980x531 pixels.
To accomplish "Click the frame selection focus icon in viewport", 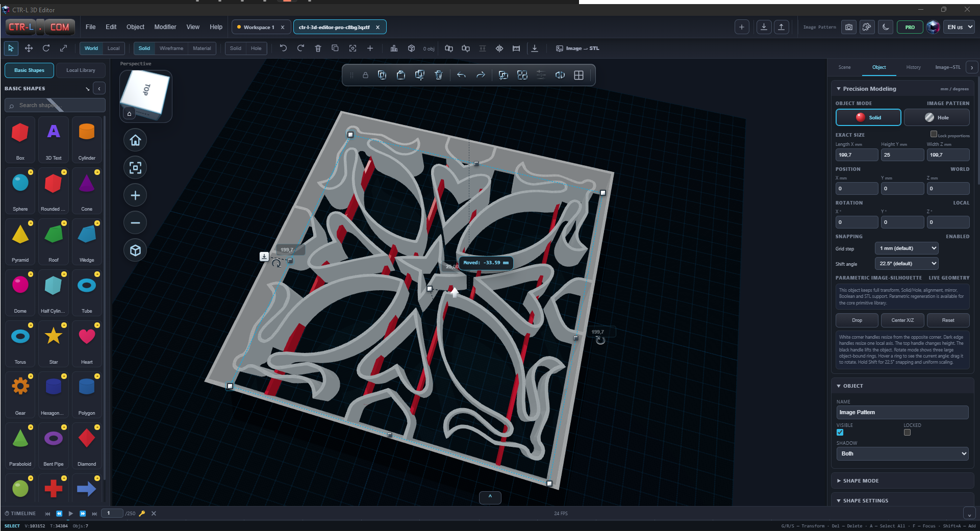I will 135,168.
